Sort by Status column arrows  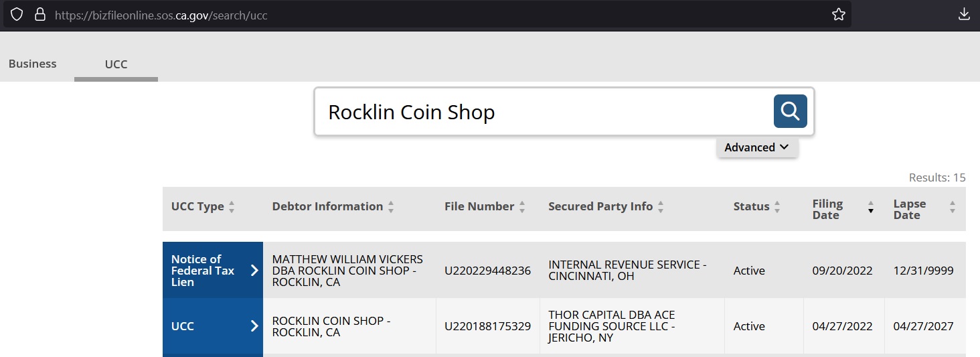tap(777, 207)
